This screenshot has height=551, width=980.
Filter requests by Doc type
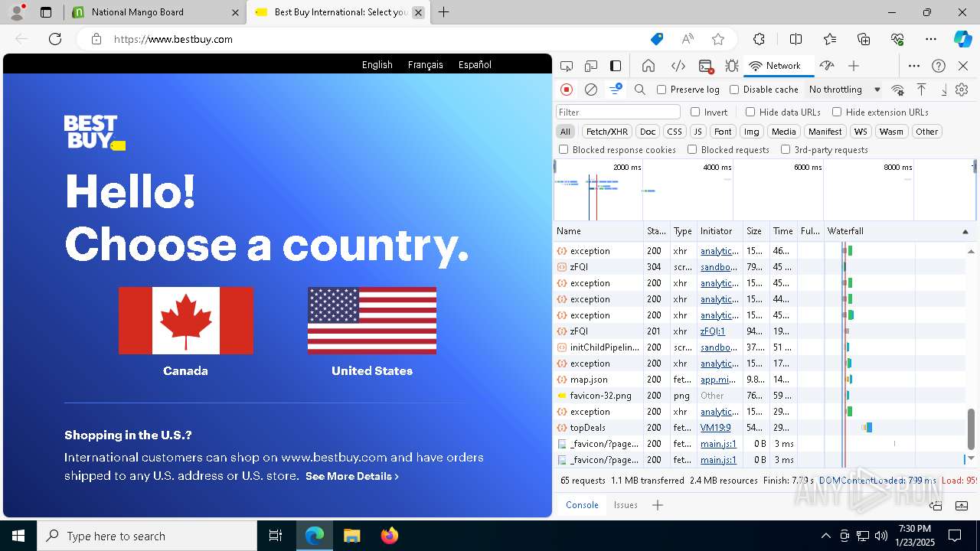(x=648, y=132)
